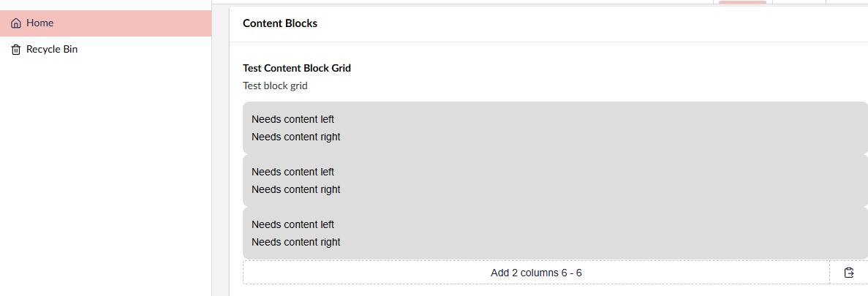Open the Recycle Bin tree item label
Image resolution: width=868 pixels, height=296 pixels.
(x=52, y=50)
